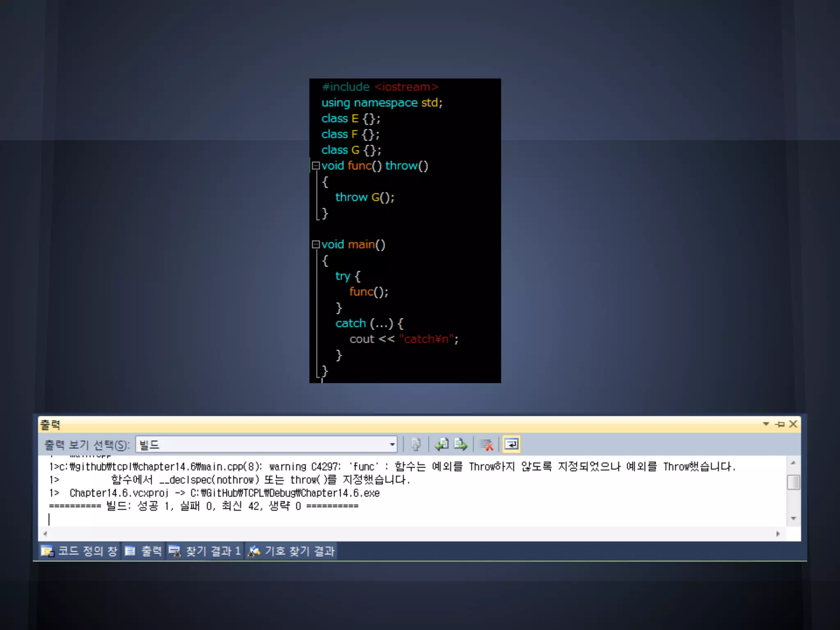Close the Output panel
840x630 pixels.
click(x=793, y=424)
